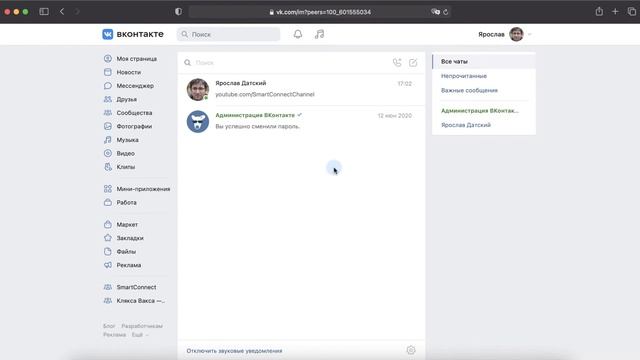Select Все чаты tab
Viewport: 640px width, 360px height.
point(484,62)
